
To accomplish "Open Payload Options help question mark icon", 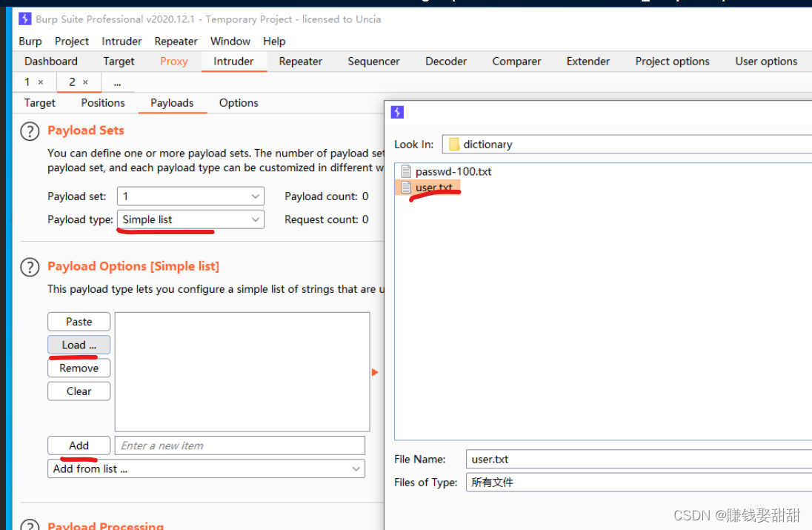I will pos(30,268).
